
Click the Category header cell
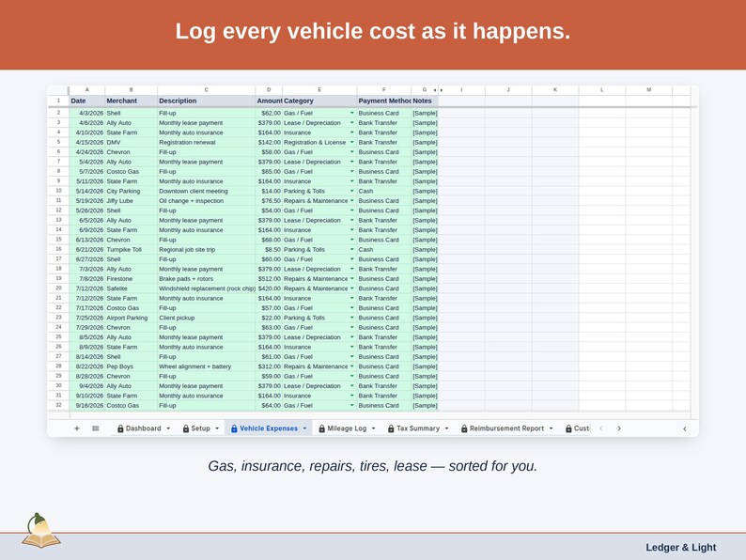click(x=319, y=101)
